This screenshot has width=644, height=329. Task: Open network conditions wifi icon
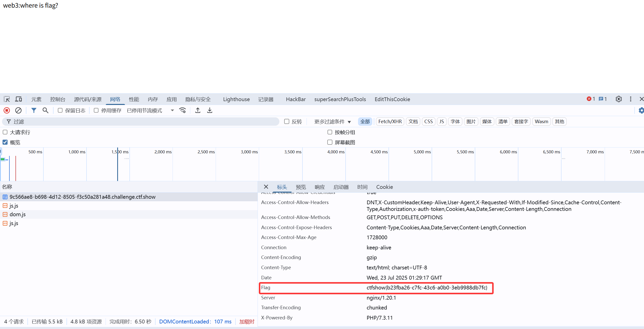click(183, 111)
